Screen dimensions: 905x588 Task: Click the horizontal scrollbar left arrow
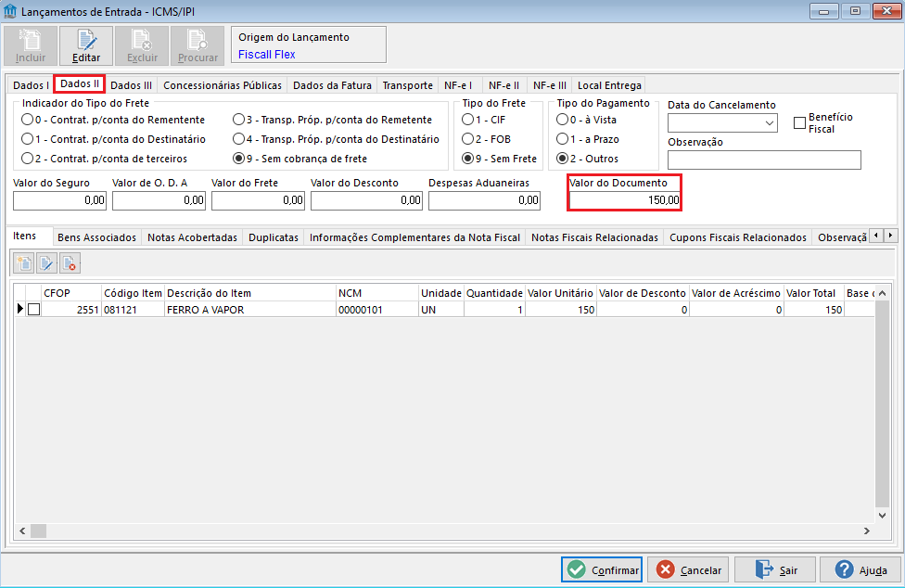[22, 530]
